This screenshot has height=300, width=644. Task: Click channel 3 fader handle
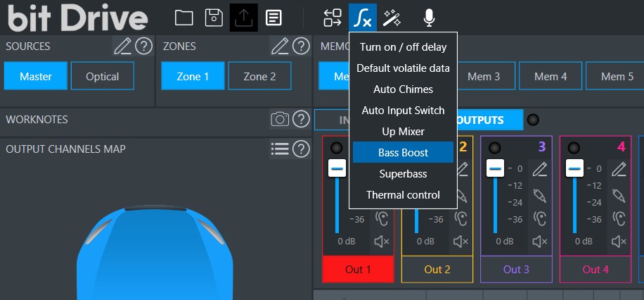coord(495,169)
